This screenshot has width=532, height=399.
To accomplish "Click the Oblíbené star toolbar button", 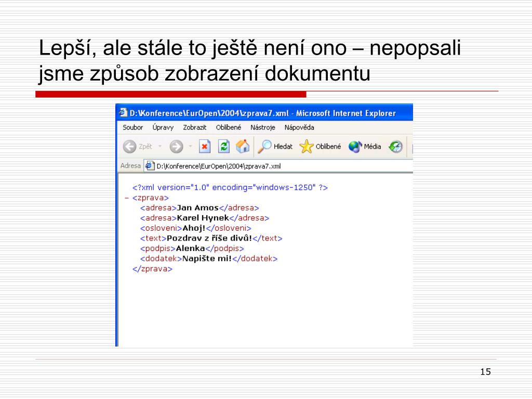I will tap(320, 147).
